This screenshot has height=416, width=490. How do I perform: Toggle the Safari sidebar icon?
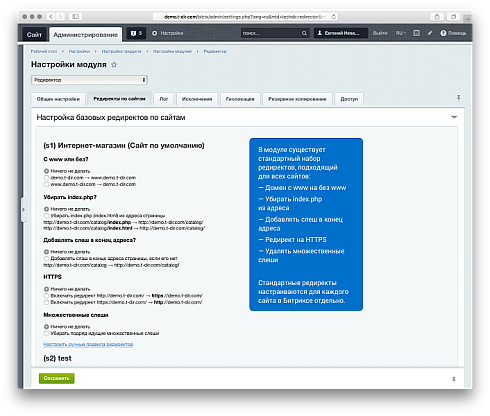[76, 16]
